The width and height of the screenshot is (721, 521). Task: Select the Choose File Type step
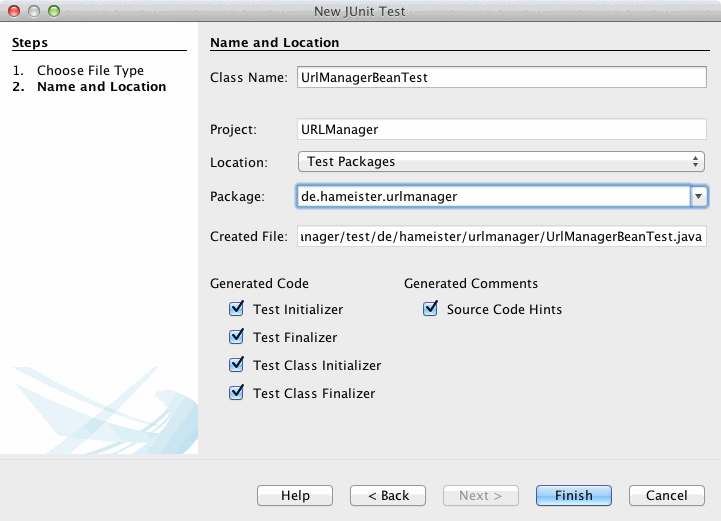(x=90, y=71)
